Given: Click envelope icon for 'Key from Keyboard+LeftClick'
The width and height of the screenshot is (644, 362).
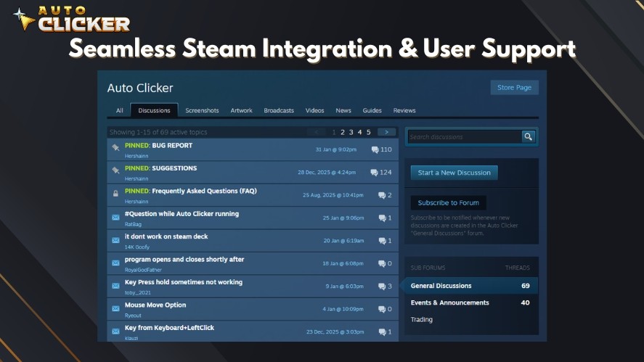Looking at the screenshot, I should tap(115, 332).
